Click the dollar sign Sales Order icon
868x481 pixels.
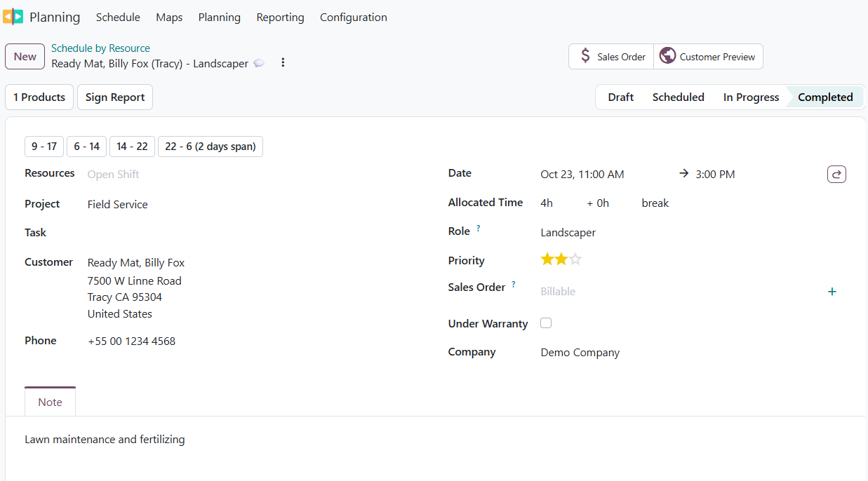click(585, 56)
